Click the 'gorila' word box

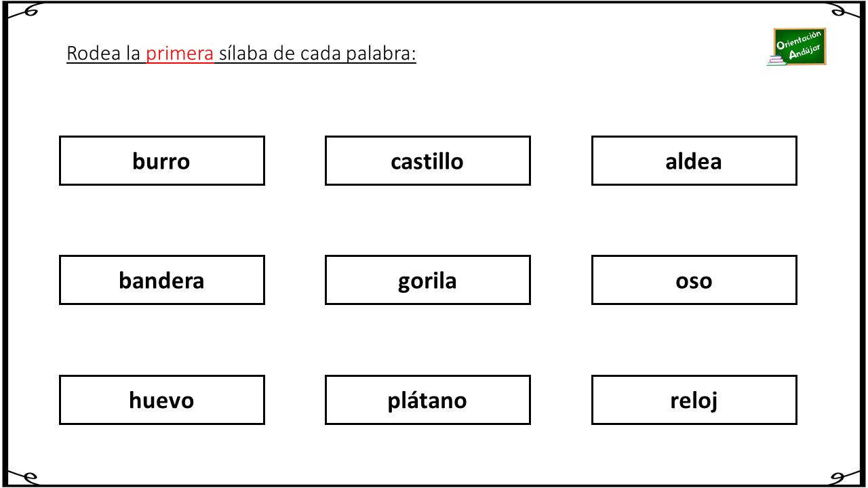(x=427, y=280)
